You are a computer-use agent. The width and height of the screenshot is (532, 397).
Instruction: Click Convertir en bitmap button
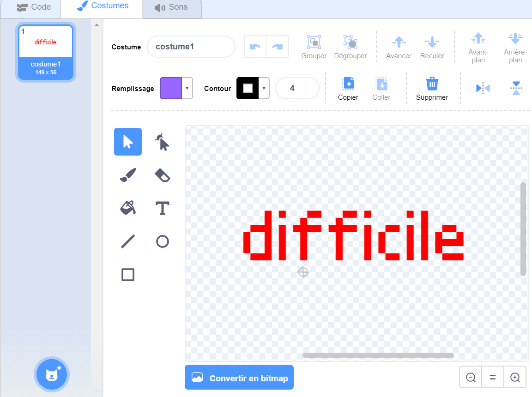click(239, 378)
